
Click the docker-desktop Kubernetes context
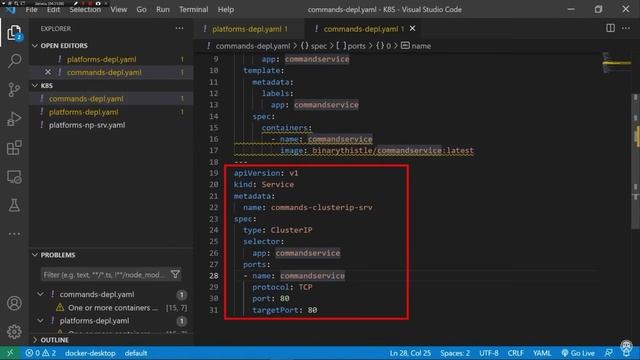tap(90, 353)
